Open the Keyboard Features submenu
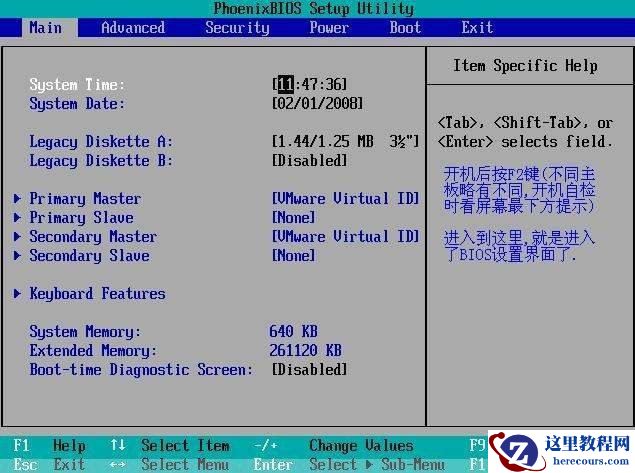This screenshot has width=635, height=473. coord(97,294)
